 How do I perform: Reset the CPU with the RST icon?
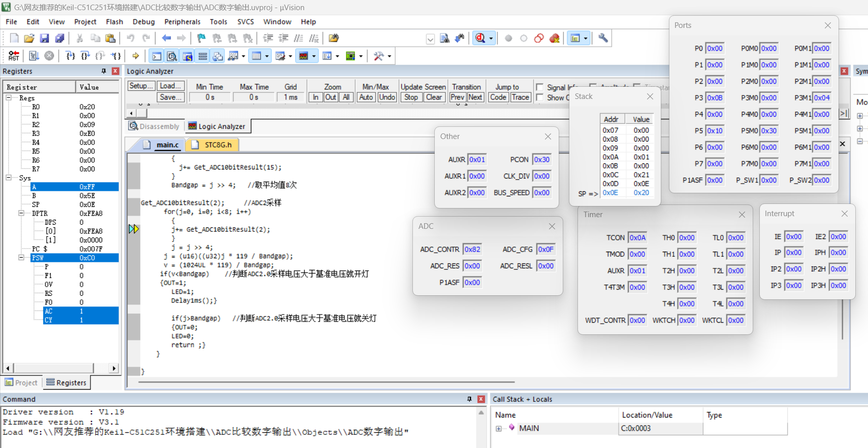pos(14,56)
